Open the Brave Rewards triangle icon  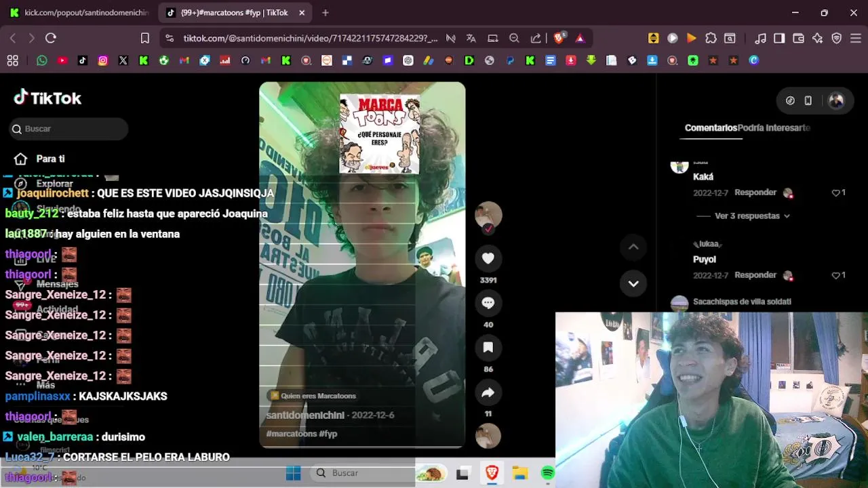pos(580,38)
